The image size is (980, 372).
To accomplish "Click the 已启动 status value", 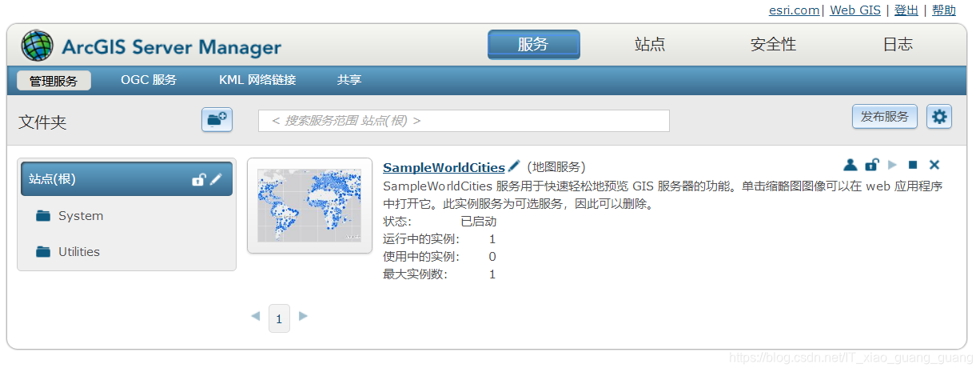I will point(478,222).
